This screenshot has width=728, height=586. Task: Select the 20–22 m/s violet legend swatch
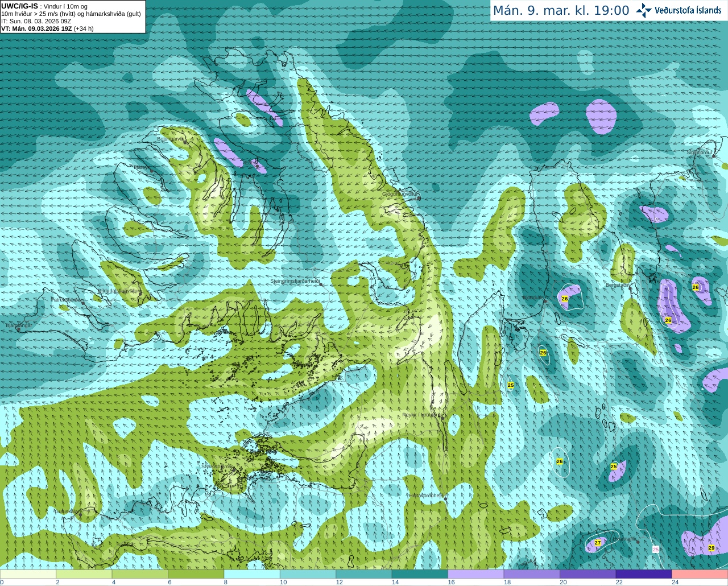[x=588, y=574]
